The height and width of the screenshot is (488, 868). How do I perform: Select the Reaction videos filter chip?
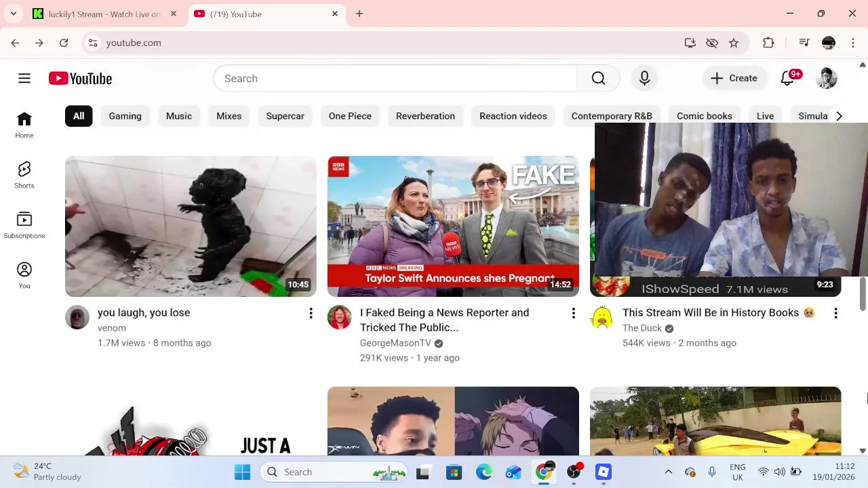click(x=513, y=116)
